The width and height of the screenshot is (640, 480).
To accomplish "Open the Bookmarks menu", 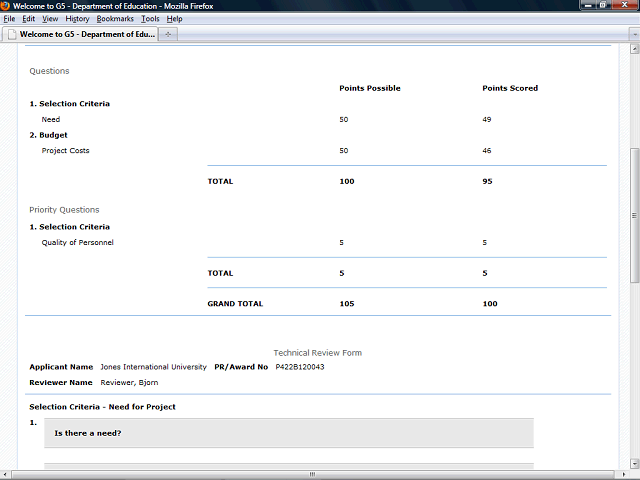I will tap(115, 19).
